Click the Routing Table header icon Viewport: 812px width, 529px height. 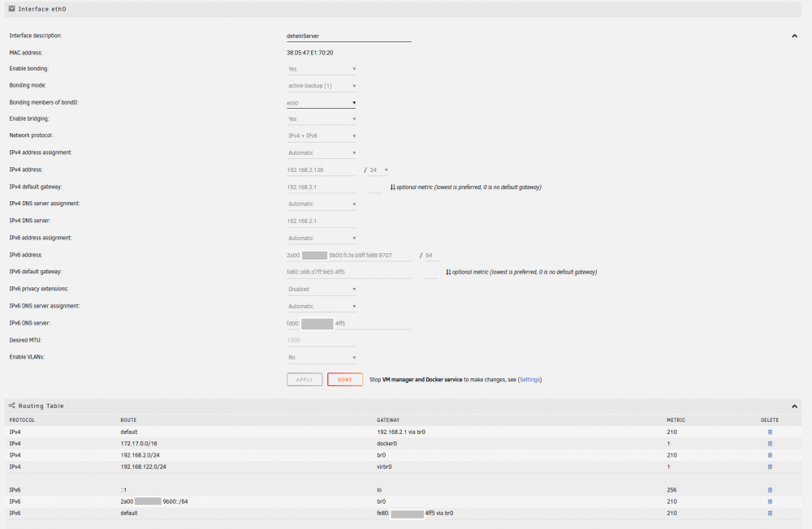coord(12,406)
